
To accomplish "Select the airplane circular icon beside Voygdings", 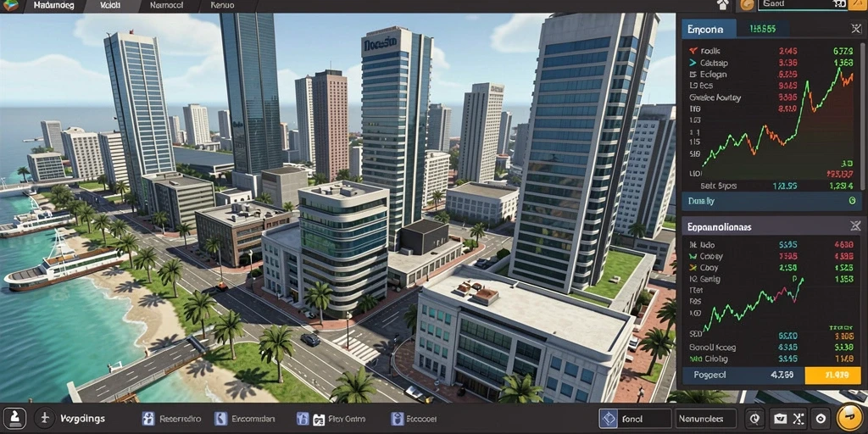I will click(45, 418).
